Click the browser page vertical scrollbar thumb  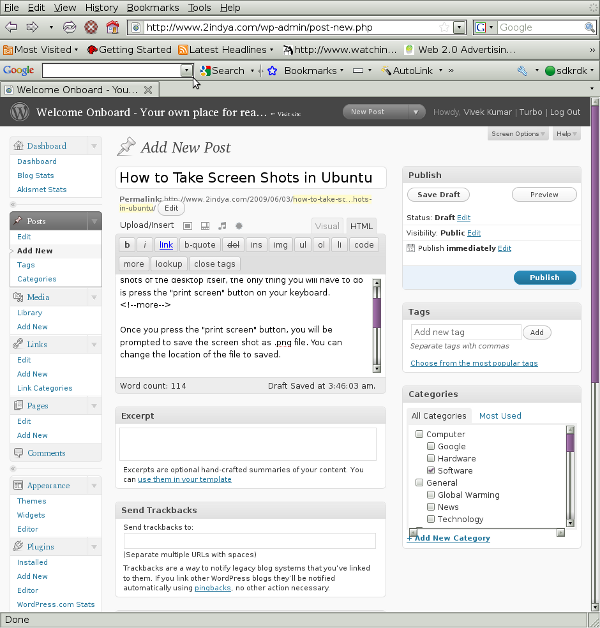click(595, 242)
